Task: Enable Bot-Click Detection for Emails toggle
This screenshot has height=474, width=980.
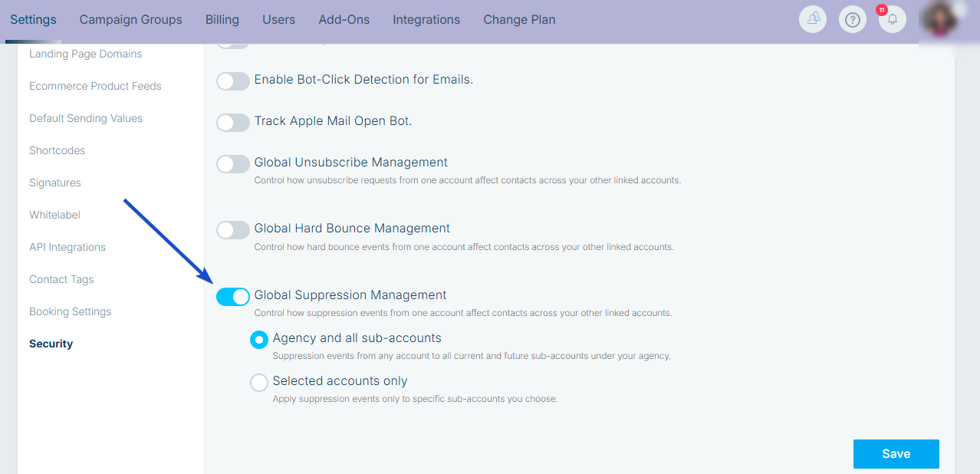Action: 233,81
